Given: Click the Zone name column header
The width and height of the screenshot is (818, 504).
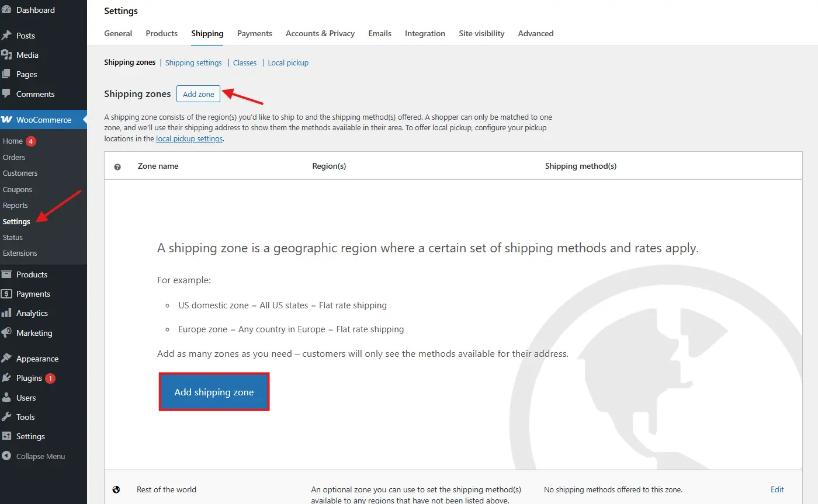Looking at the screenshot, I should click(x=158, y=166).
